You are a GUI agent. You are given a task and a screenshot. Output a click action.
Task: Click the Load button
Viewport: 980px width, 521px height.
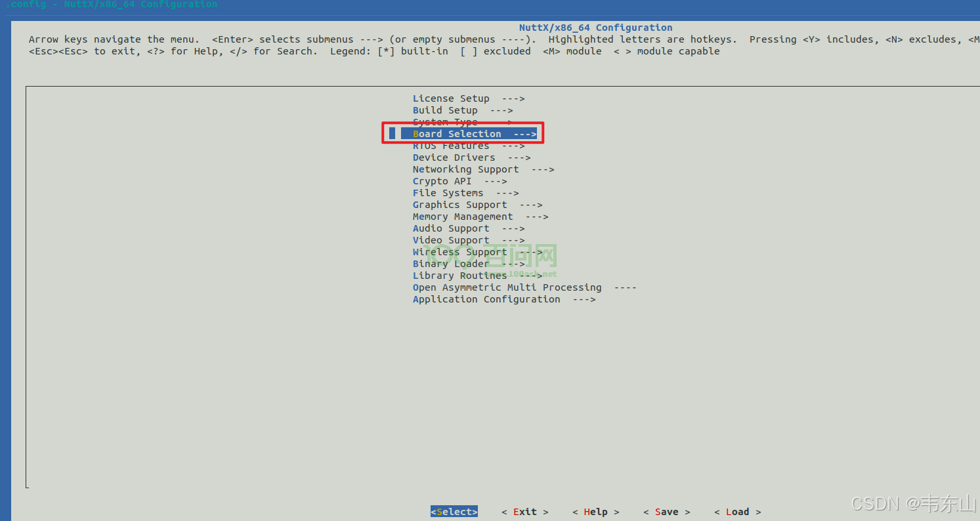(738, 512)
